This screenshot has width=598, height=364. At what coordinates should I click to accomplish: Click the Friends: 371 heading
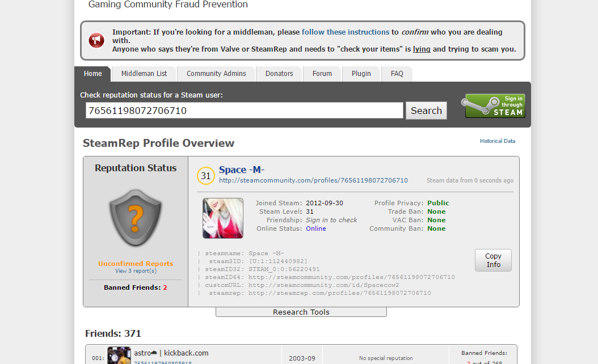pos(113,333)
